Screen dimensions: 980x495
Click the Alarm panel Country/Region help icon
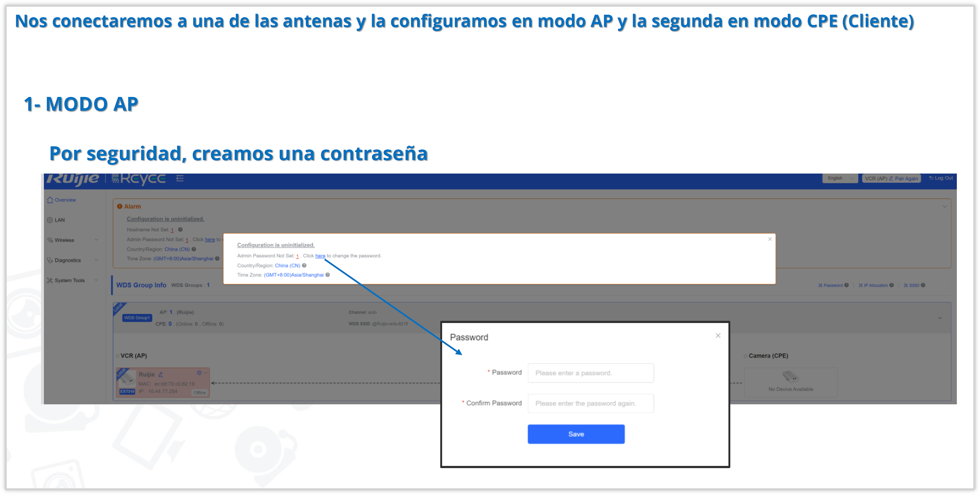click(194, 250)
